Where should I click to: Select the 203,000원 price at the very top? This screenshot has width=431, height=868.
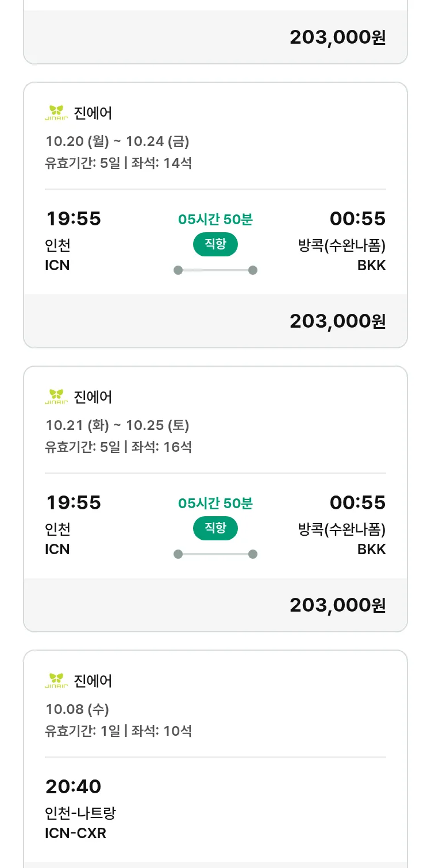coord(337,37)
